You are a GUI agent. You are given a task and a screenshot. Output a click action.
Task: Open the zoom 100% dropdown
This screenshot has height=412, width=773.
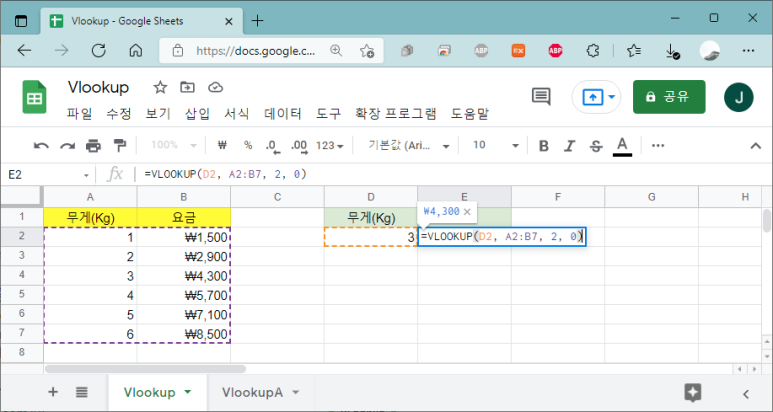pyautogui.click(x=174, y=145)
